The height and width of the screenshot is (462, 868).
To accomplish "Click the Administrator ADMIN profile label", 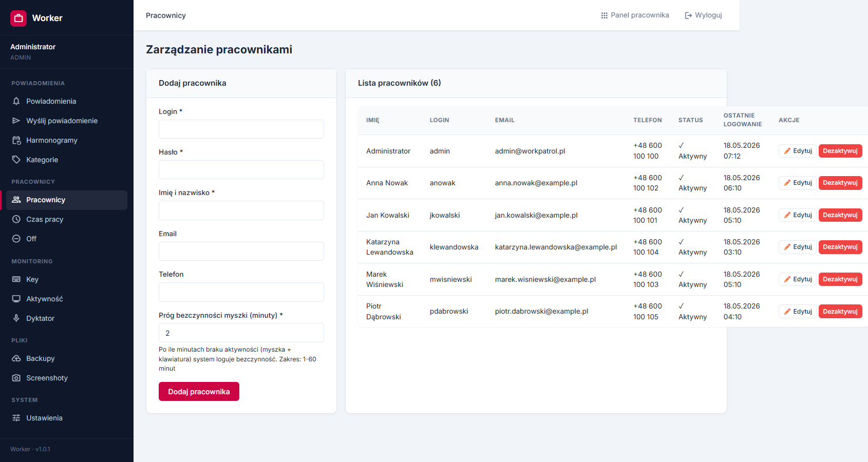I will 33,52.
